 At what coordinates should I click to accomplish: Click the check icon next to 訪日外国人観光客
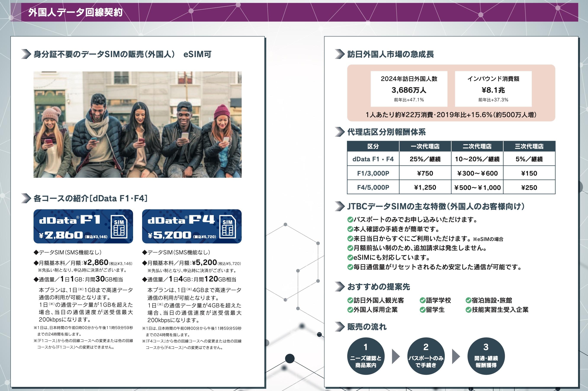tap(350, 300)
